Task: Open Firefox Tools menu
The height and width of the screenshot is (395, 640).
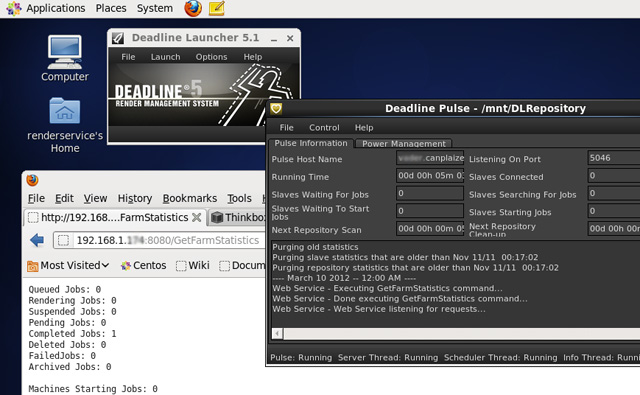Action: coord(239,198)
